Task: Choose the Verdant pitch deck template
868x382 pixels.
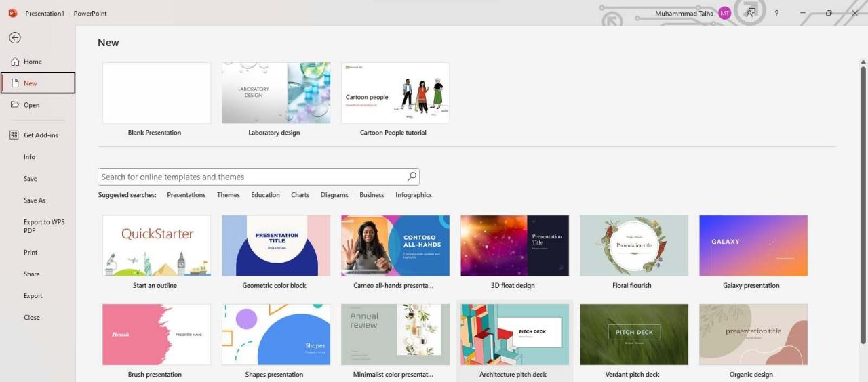Action: (634, 335)
